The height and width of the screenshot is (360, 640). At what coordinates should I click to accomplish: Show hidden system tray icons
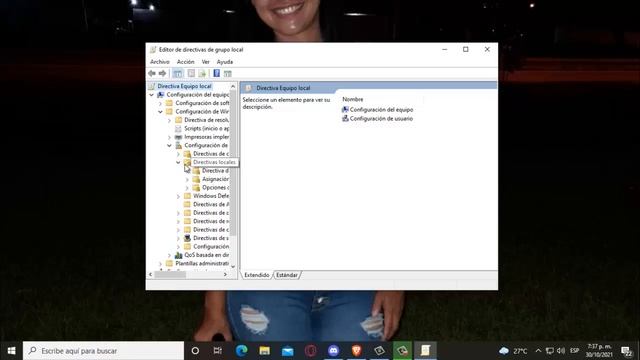538,351
